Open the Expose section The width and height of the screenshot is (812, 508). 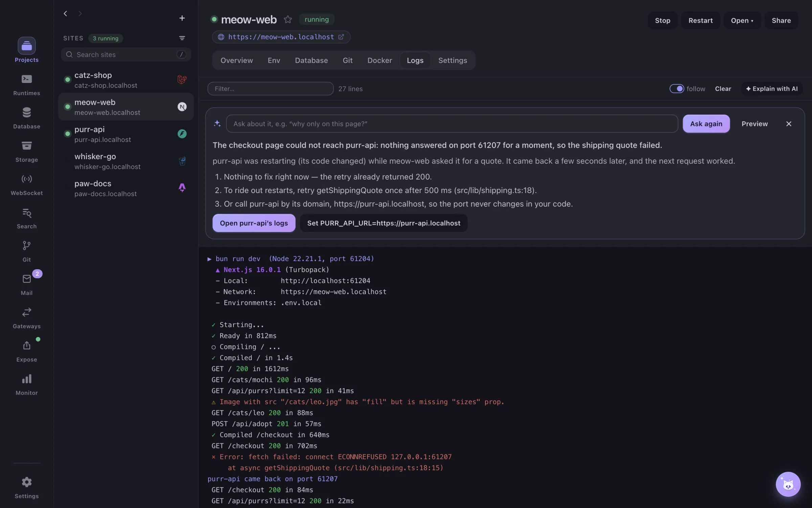pos(26,351)
